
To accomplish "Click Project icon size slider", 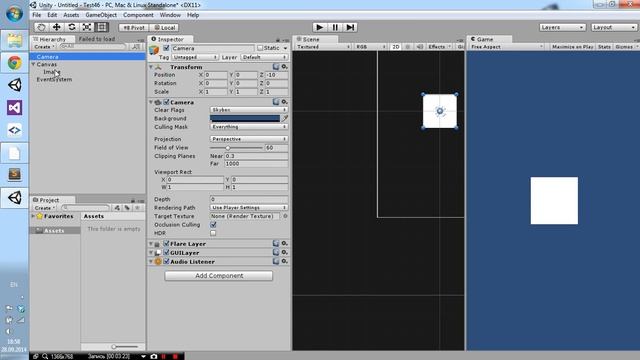I will [x=125, y=347].
